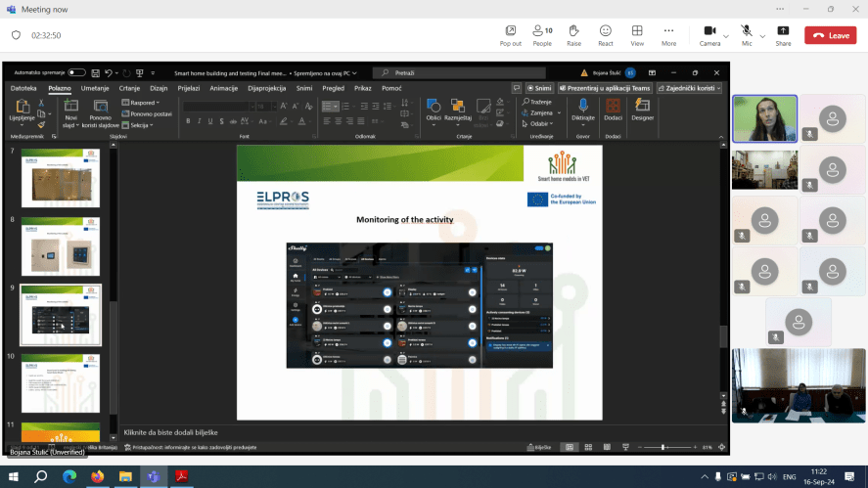Fit slide to window icon

pyautogui.click(x=721, y=447)
